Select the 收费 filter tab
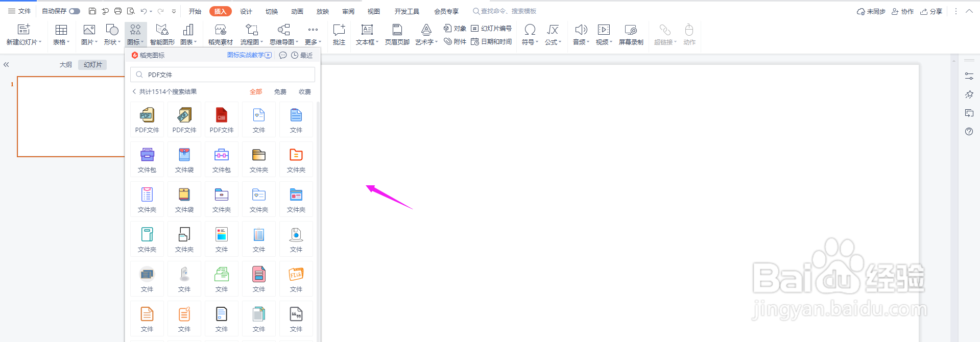This screenshot has width=980, height=342. pos(305,92)
